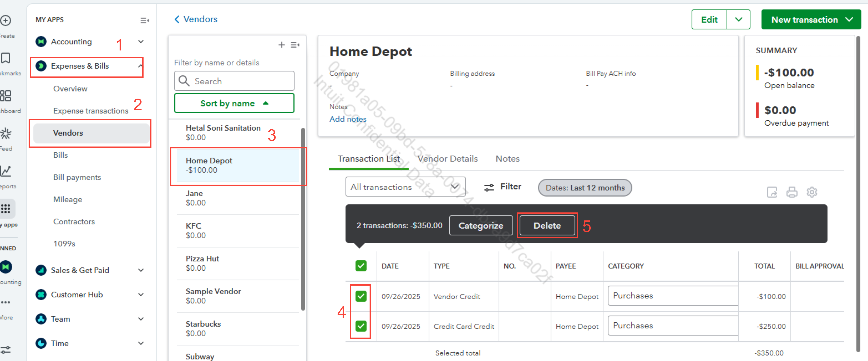Expand the Sales & Get Paid section
This screenshot has width=868, height=361.
click(x=141, y=270)
